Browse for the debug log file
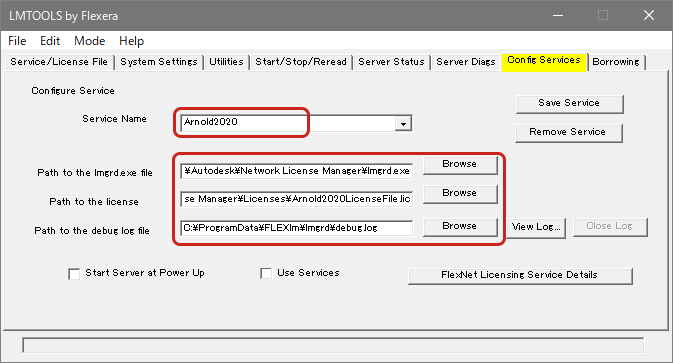Viewport: 673px width, 363px height. click(x=460, y=227)
